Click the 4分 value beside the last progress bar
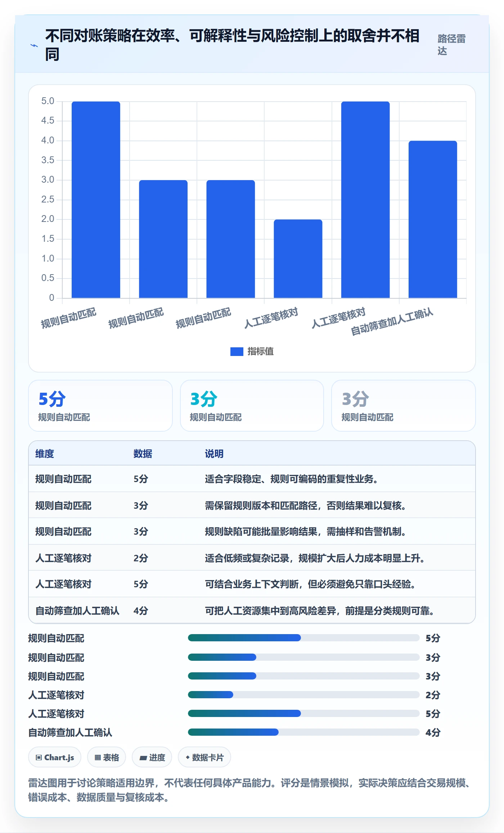 pyautogui.click(x=433, y=732)
